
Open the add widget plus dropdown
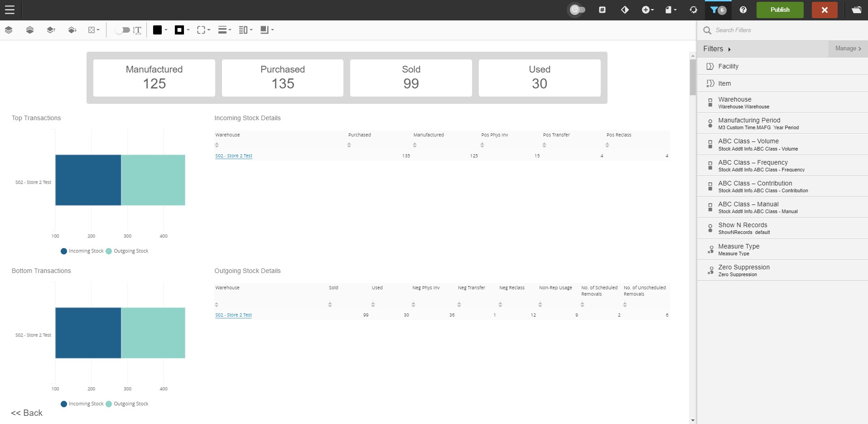tap(647, 10)
